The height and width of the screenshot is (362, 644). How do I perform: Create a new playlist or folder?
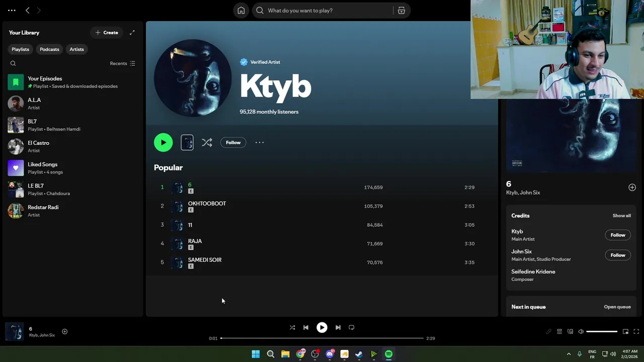pos(107,33)
